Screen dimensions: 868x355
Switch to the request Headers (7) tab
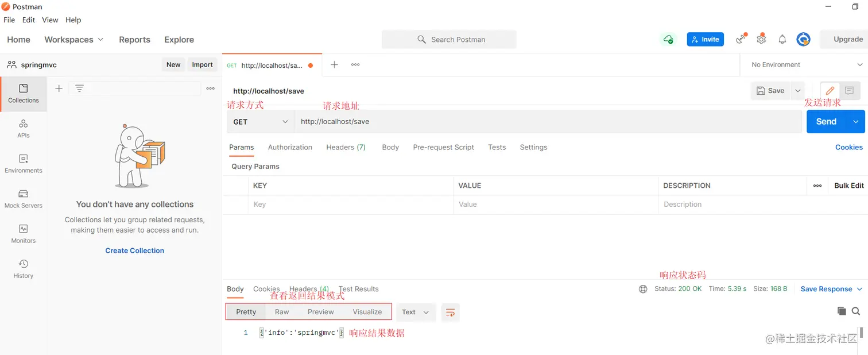click(346, 147)
